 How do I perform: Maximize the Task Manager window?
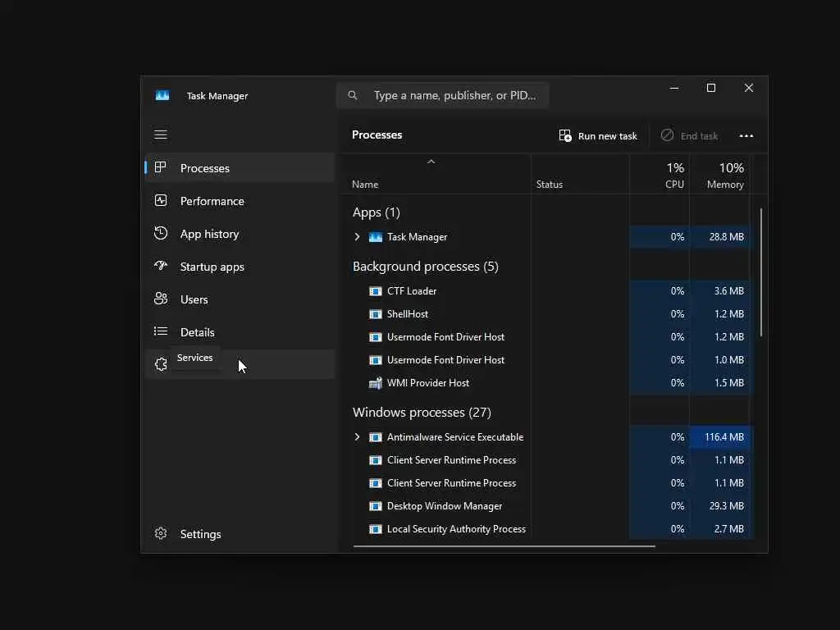click(x=711, y=88)
